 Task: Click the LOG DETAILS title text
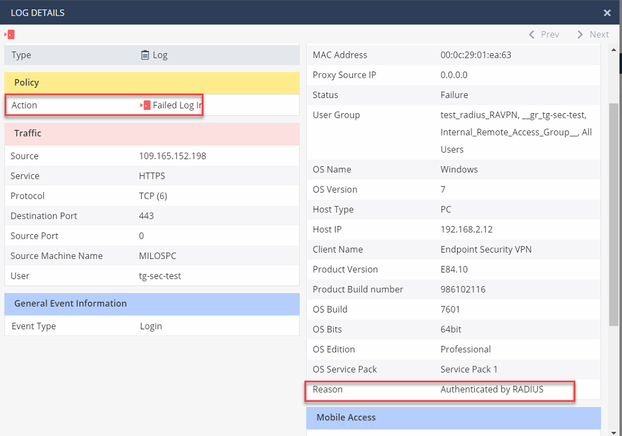coord(38,13)
